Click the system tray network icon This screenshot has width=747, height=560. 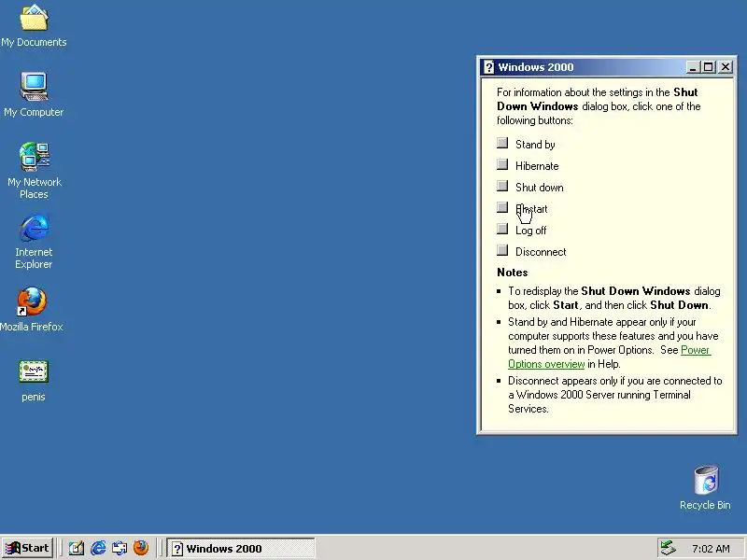tap(669, 548)
